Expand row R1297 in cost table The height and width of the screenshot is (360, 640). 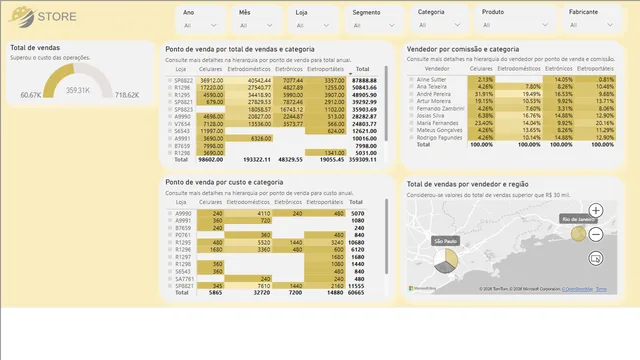coord(170,257)
